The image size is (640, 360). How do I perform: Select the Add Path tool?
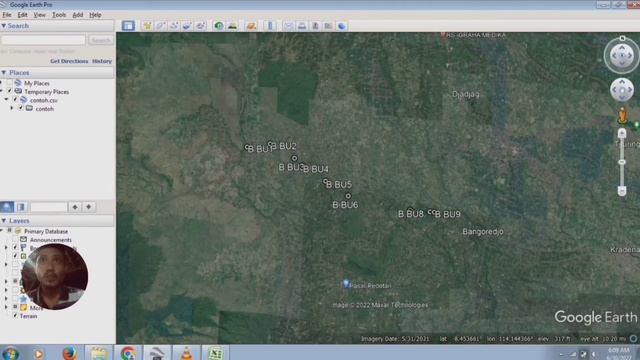pos(174,26)
